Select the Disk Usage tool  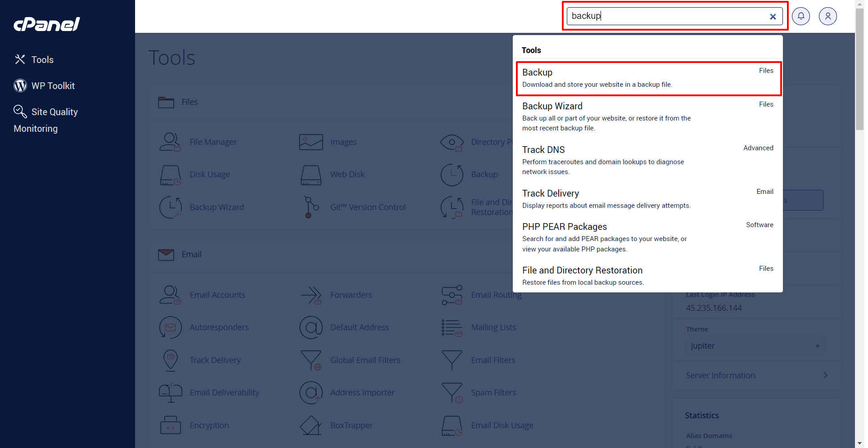209,175
